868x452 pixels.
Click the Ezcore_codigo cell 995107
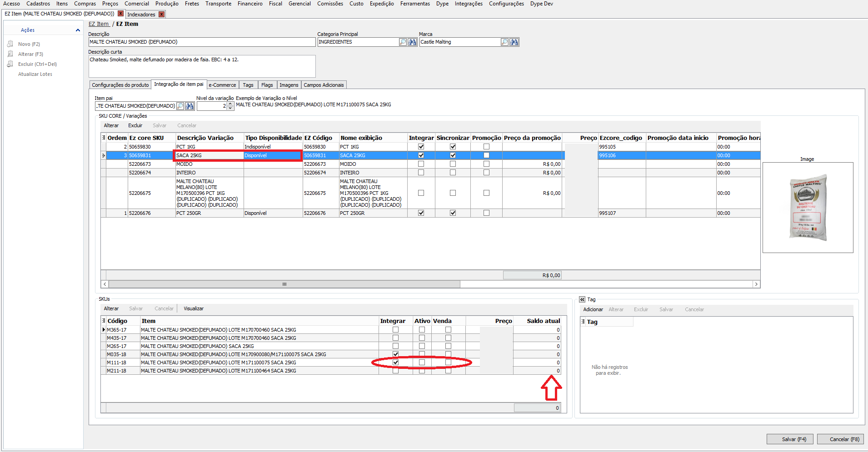(x=622, y=213)
